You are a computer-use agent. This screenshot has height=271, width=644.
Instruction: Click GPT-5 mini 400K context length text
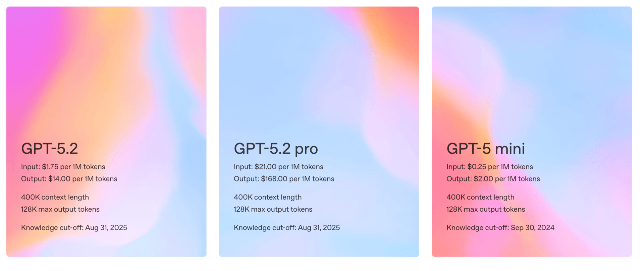[x=480, y=197]
